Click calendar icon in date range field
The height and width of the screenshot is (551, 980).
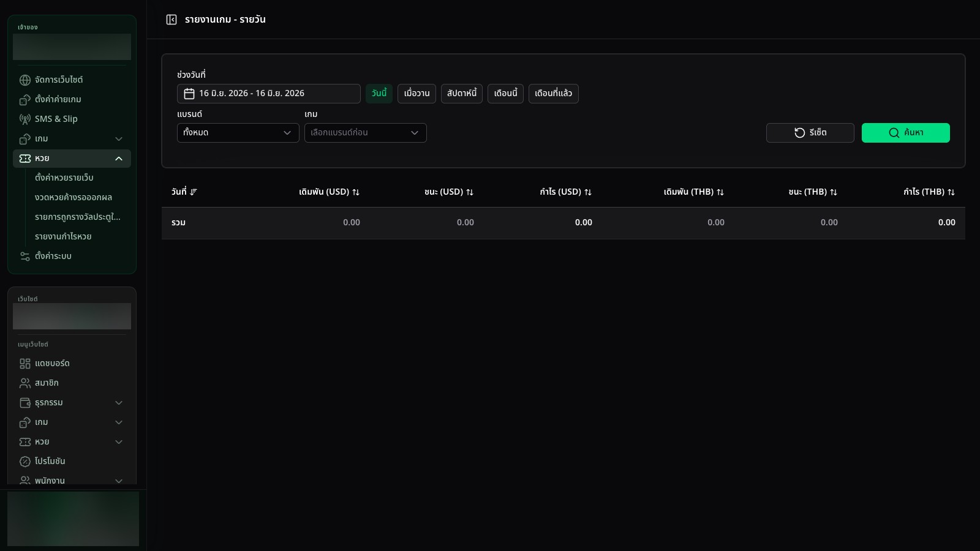189,94
